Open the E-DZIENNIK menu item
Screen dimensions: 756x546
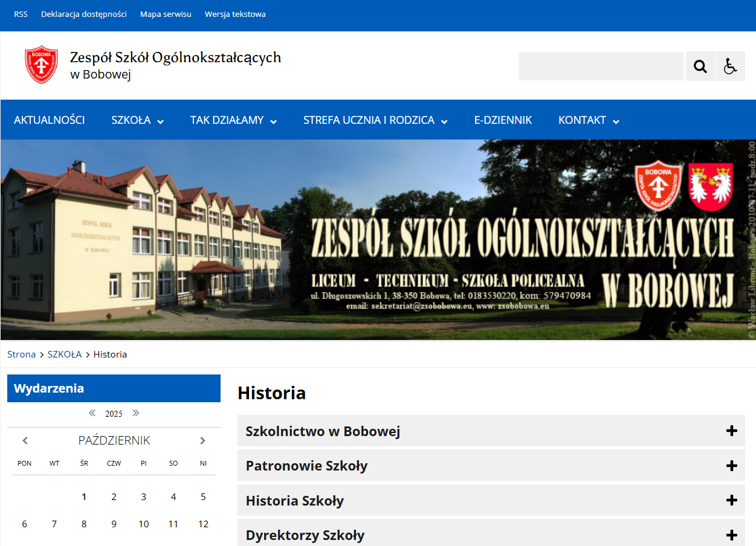click(503, 120)
